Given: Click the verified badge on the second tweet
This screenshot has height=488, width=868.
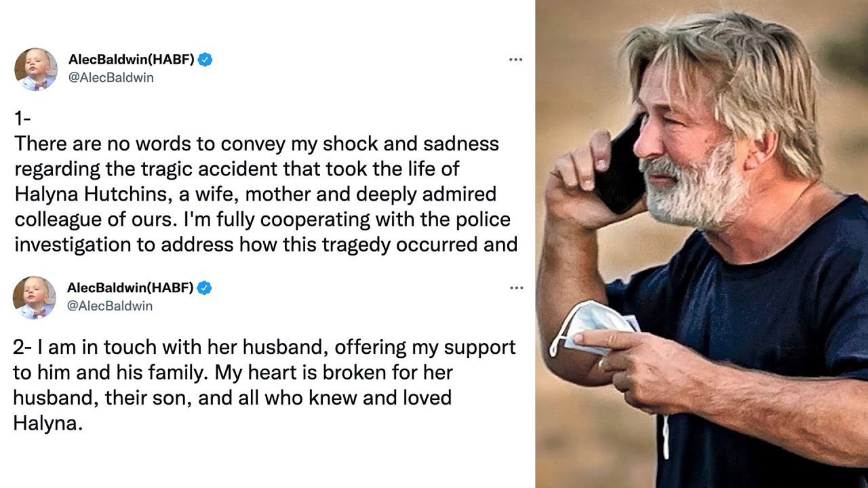Looking at the screenshot, I should point(204,288).
